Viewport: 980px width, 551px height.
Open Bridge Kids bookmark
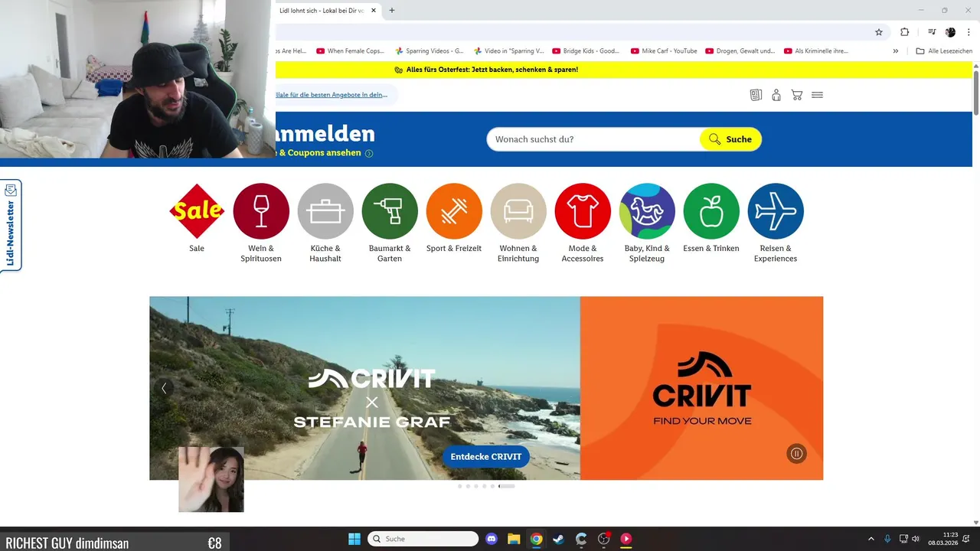click(586, 51)
